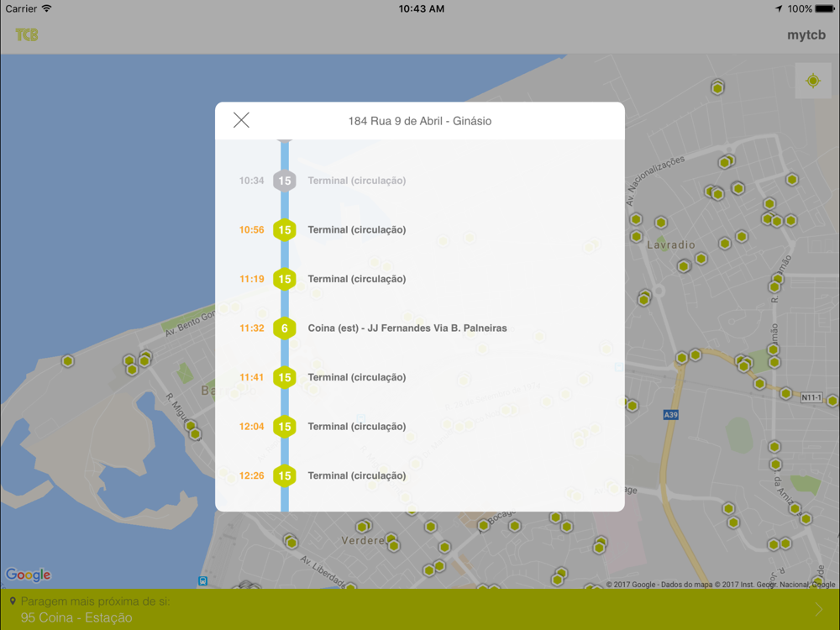Viewport: 840px width, 630px height.
Task: Click the stop title 184 Rua 9 de Abril - Ginásio
Action: coord(420,121)
